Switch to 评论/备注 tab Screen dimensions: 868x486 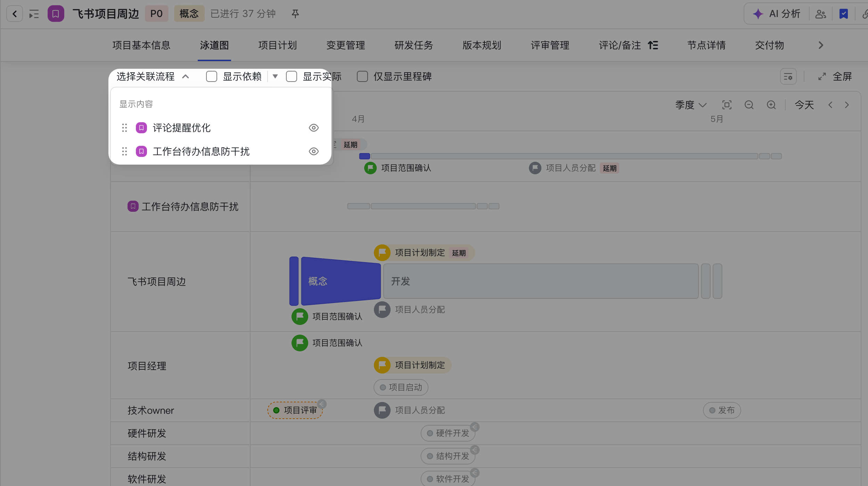[620, 45]
